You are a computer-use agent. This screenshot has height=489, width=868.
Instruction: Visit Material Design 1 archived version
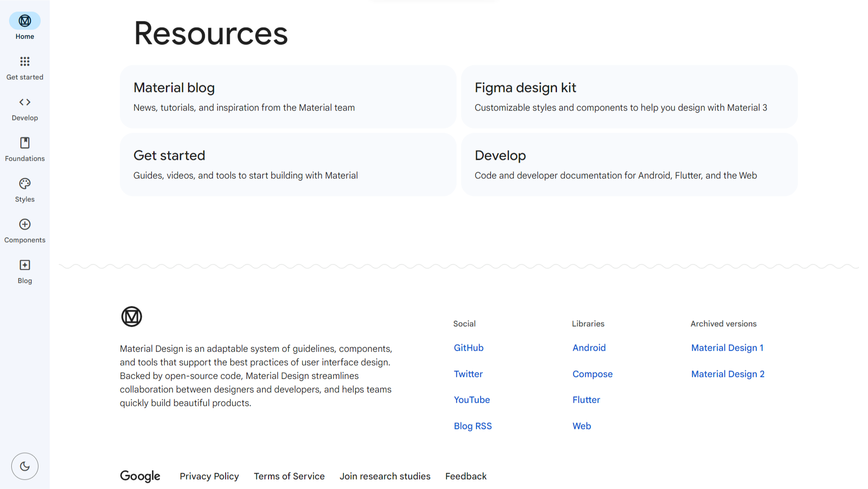727,348
